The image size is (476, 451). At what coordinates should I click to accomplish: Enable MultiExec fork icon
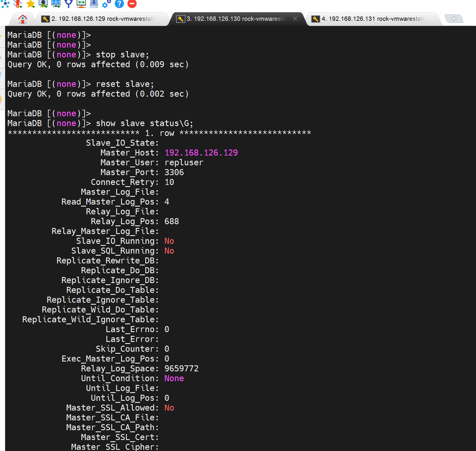[x=69, y=3]
